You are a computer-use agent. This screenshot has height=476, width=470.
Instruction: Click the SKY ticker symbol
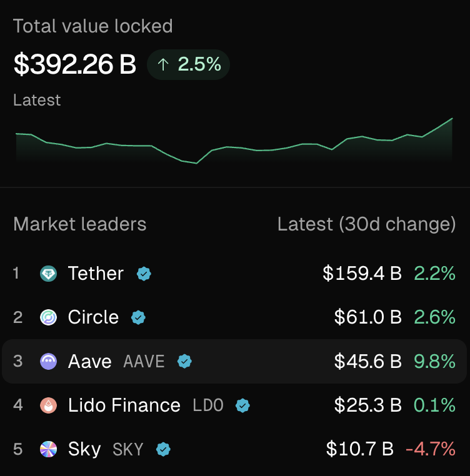tap(128, 450)
